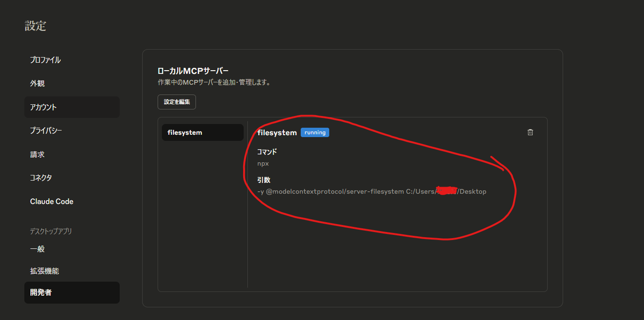
Task: Select filesystem in the server list
Action: pyautogui.click(x=203, y=132)
